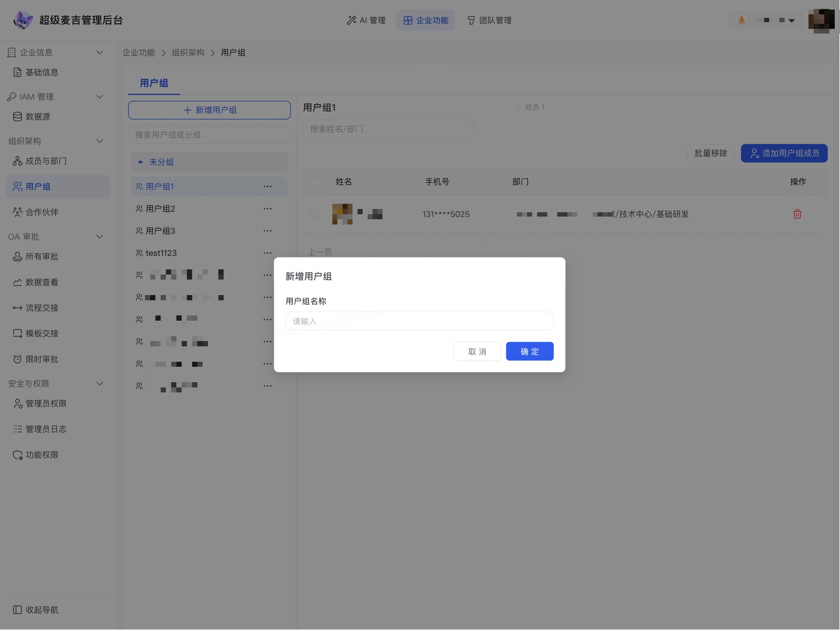The height and width of the screenshot is (630, 840).
Task: Click the 新增用户组 button
Action: click(x=210, y=110)
